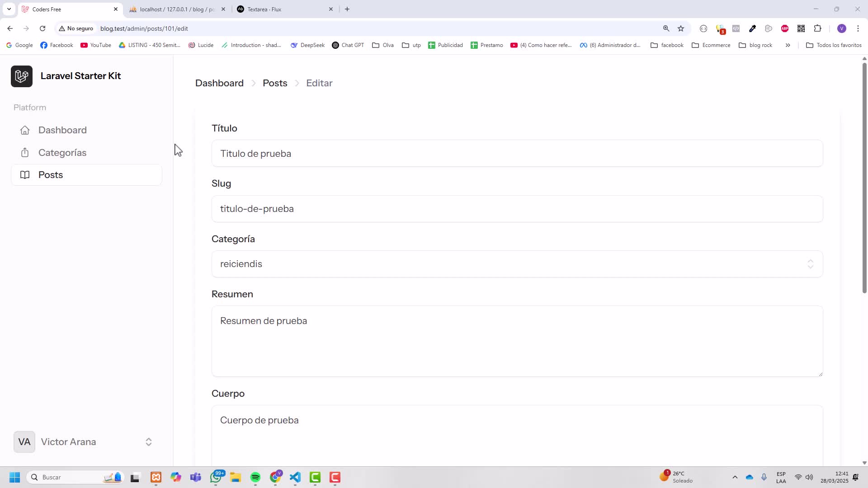Click the Laravel Starter Kit logo icon

(22, 76)
